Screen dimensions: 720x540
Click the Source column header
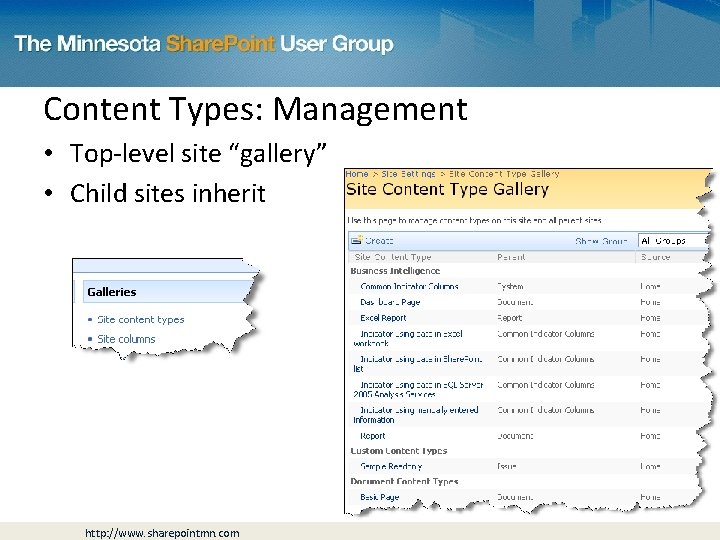click(655, 257)
